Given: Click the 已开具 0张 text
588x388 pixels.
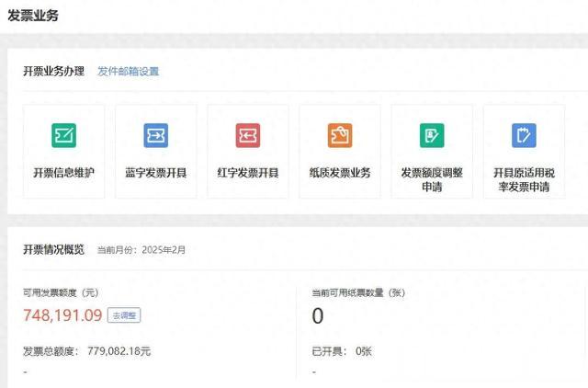Looking at the screenshot, I should pyautogui.click(x=342, y=351).
